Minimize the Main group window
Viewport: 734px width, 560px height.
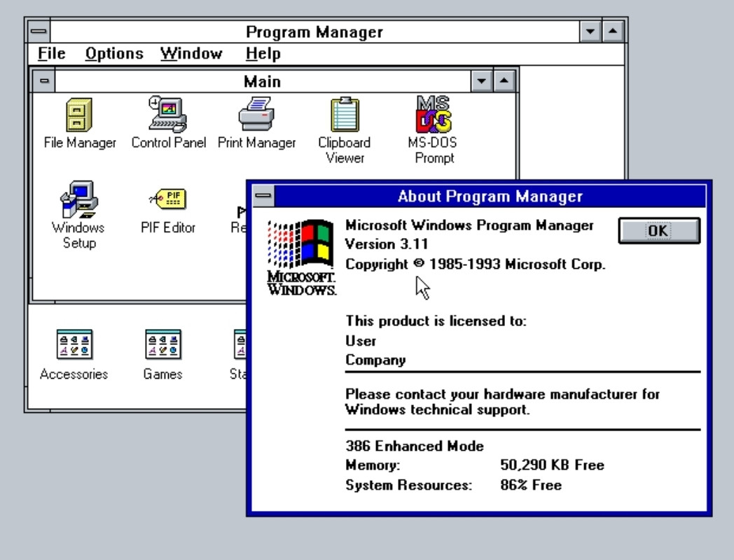point(481,81)
